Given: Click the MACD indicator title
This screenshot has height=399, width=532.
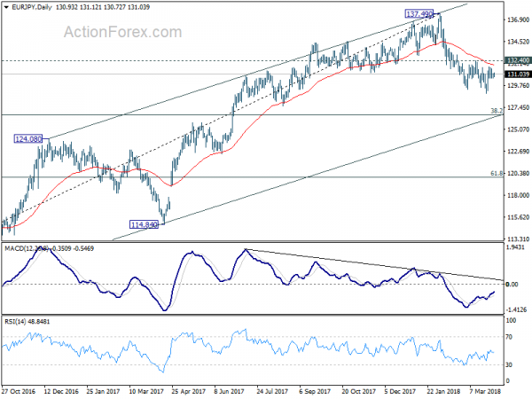Looking at the screenshot, I should pos(49,248).
